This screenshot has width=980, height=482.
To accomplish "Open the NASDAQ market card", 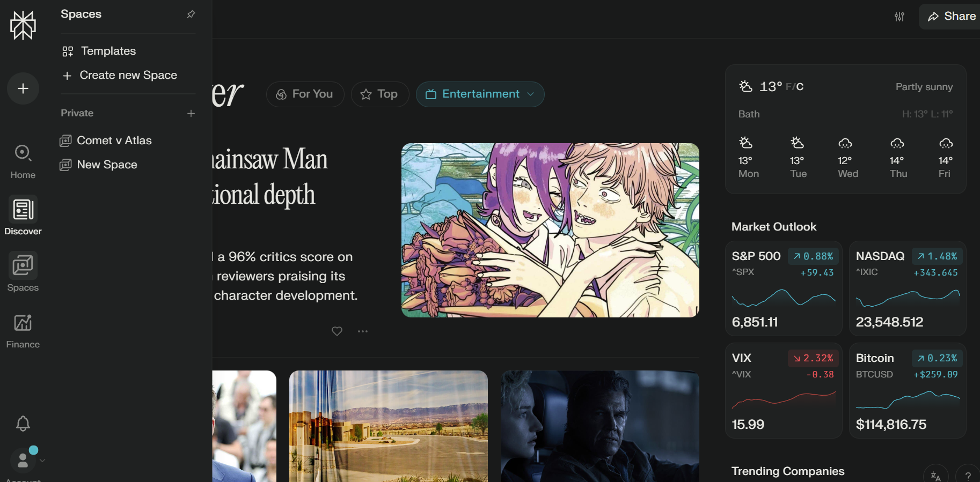I will point(908,288).
